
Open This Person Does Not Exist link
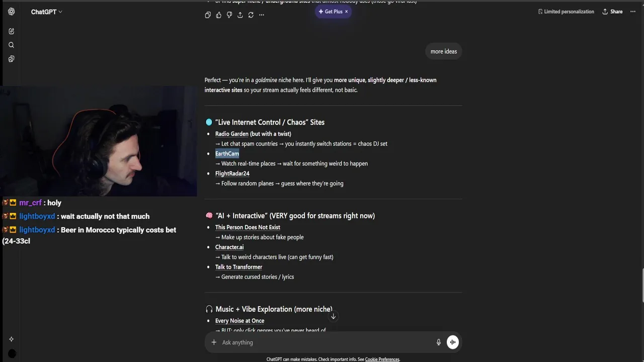click(248, 227)
